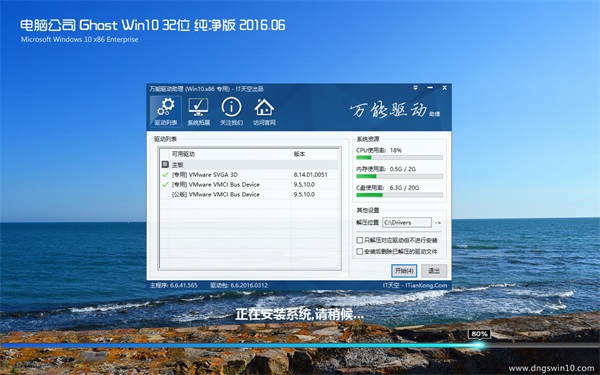Click the 退出 exit button
This screenshot has height=375, width=600.
click(434, 271)
